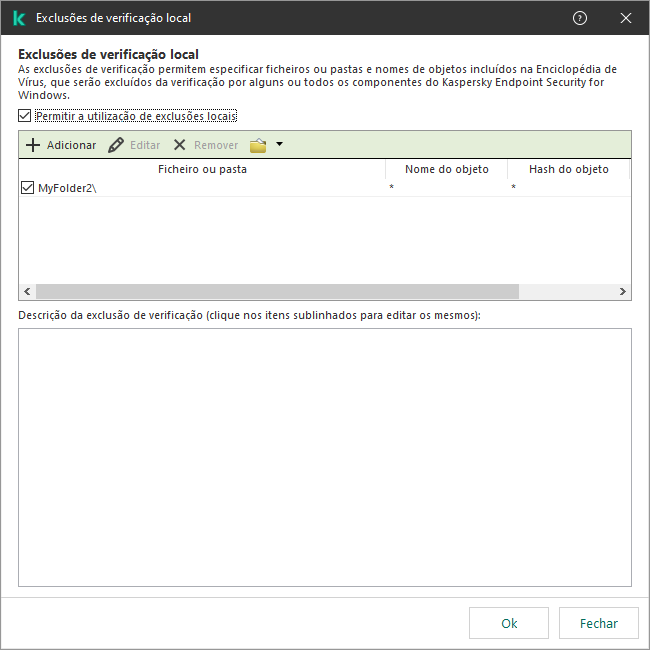Viewport: 650px width, 650px height.
Task: Click asterisk in Nome do objeto cell
Action: pos(391,187)
